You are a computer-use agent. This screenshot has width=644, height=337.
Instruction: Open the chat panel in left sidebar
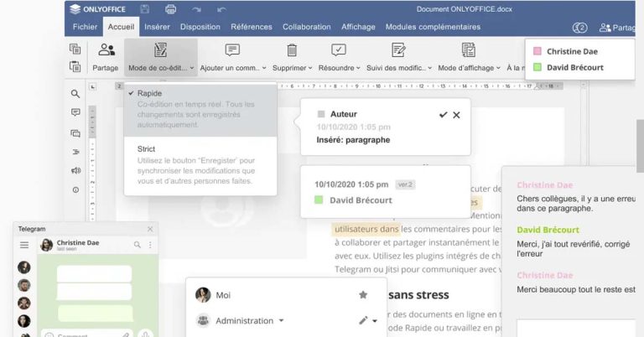[75, 133]
